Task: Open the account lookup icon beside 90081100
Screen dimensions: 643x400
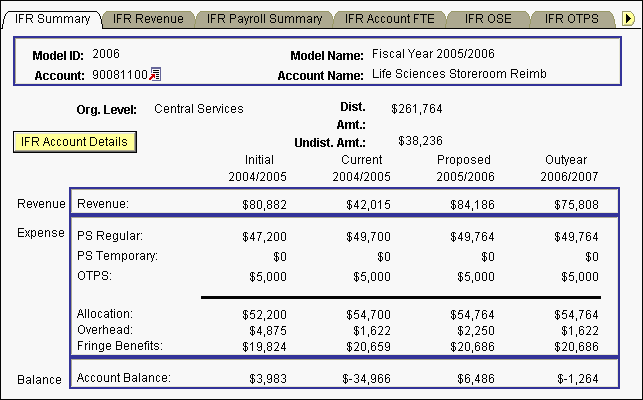Action: [x=156, y=75]
